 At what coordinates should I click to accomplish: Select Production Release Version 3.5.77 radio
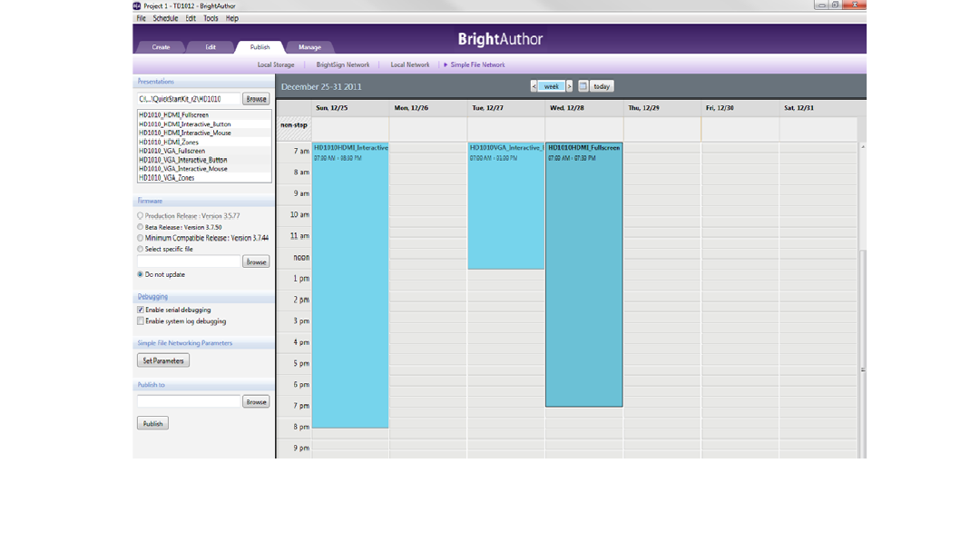click(141, 216)
